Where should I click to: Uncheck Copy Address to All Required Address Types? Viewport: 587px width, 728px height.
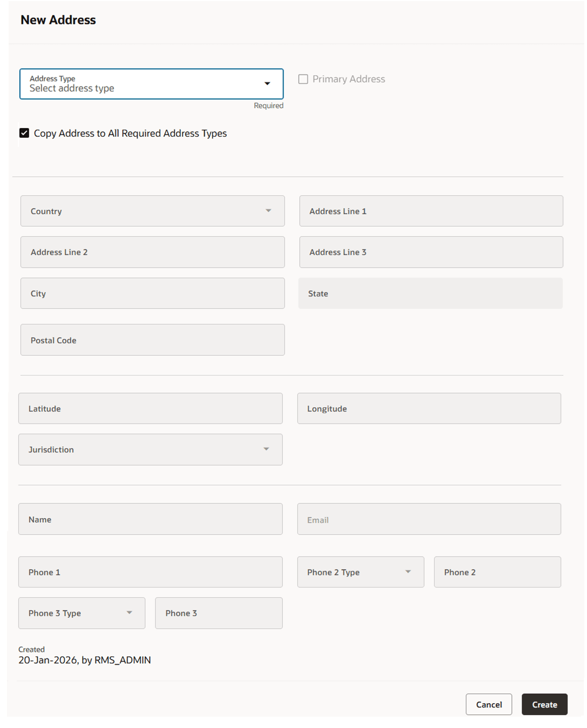[24, 133]
